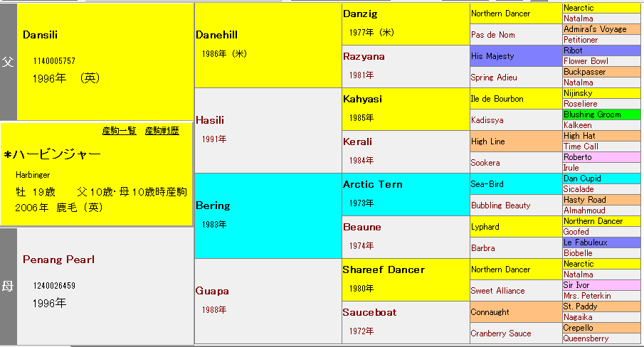This screenshot has width=644, height=347.
Task: Click the Danzig ancestor cell
Action: coord(360,14)
